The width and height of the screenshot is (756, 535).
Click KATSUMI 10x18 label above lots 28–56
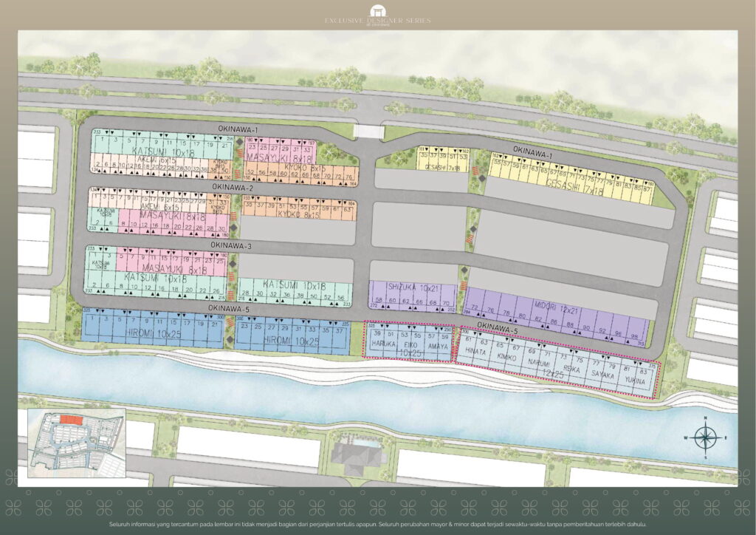[x=295, y=285]
